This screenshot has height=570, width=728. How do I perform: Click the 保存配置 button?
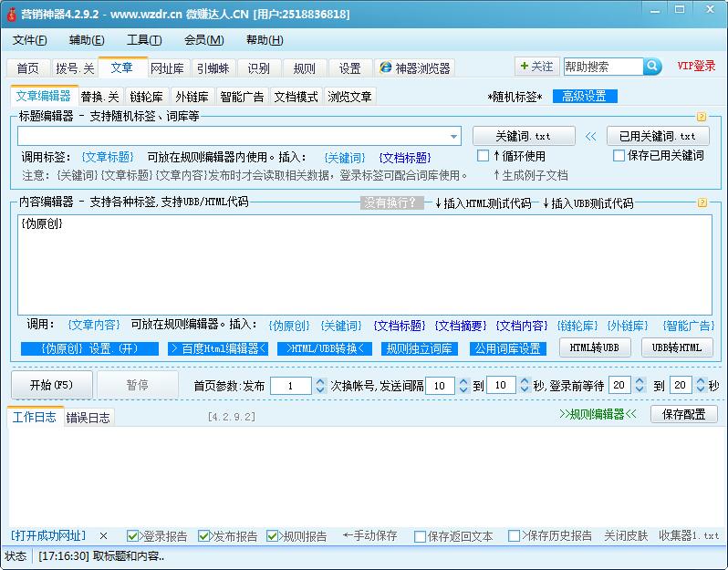[x=683, y=414]
